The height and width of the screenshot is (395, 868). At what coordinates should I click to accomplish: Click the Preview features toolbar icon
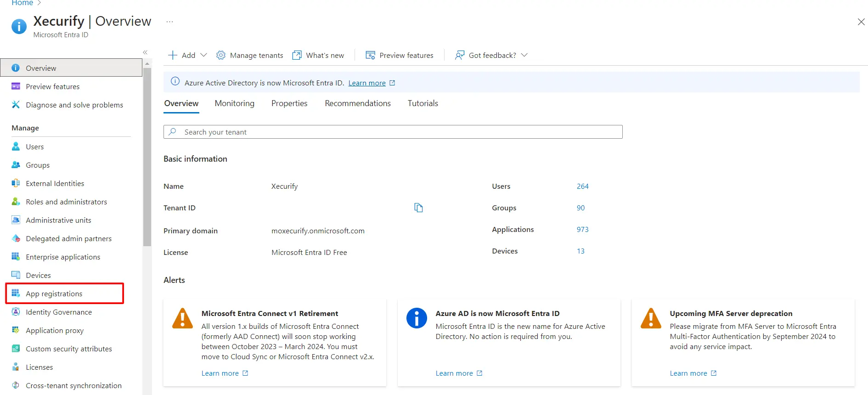click(370, 55)
